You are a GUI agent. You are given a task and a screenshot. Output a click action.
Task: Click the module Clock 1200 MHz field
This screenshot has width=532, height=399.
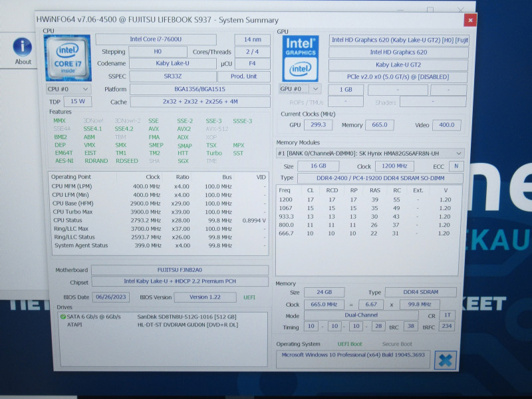[x=394, y=166]
